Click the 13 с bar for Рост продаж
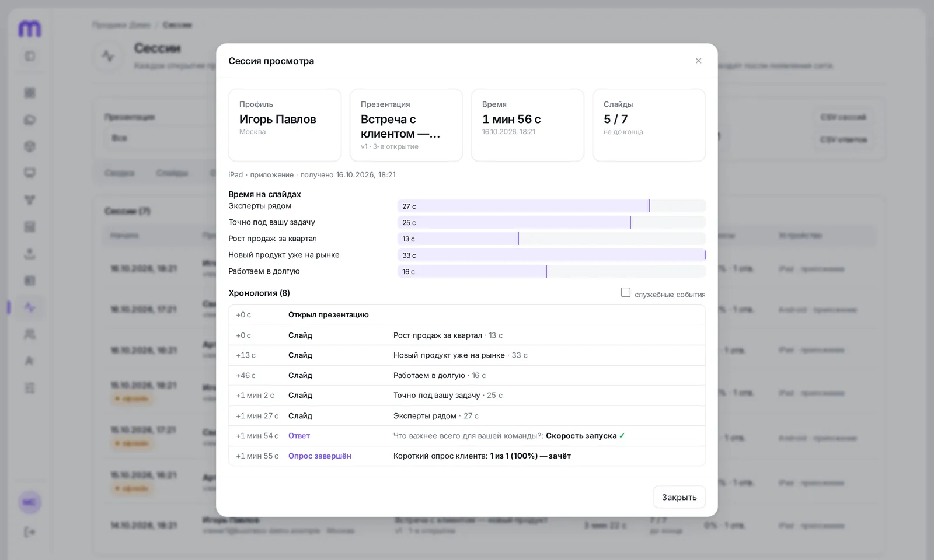The width and height of the screenshot is (934, 560). point(458,239)
